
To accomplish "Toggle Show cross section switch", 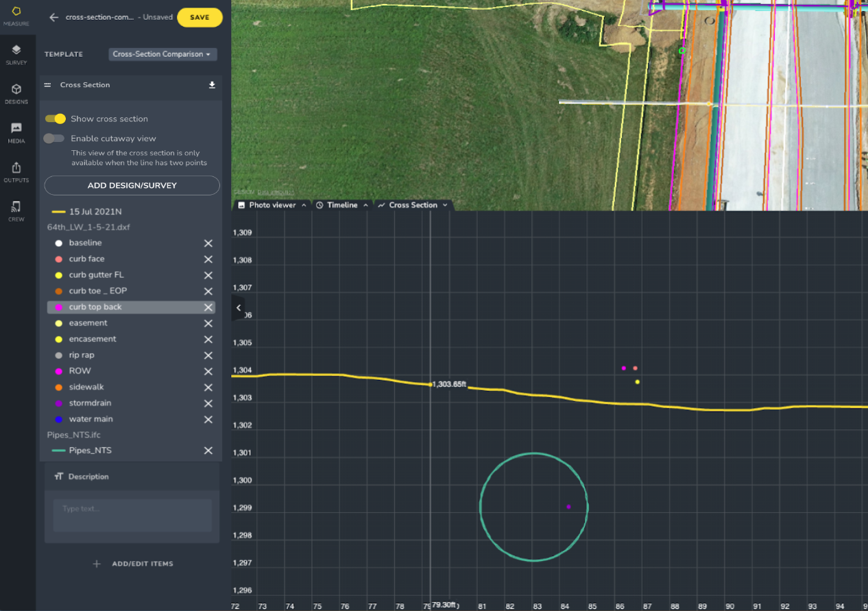I will click(x=56, y=119).
